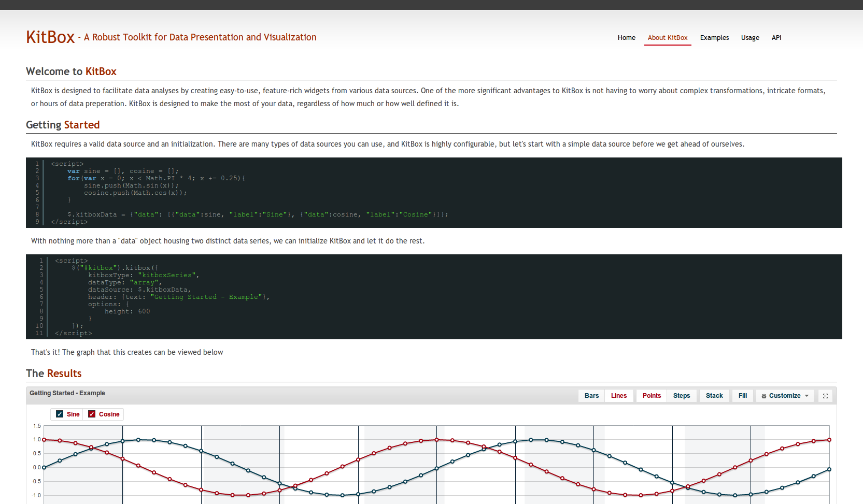Click the fullscreen expand icon on chart
863x504 pixels.
point(825,396)
